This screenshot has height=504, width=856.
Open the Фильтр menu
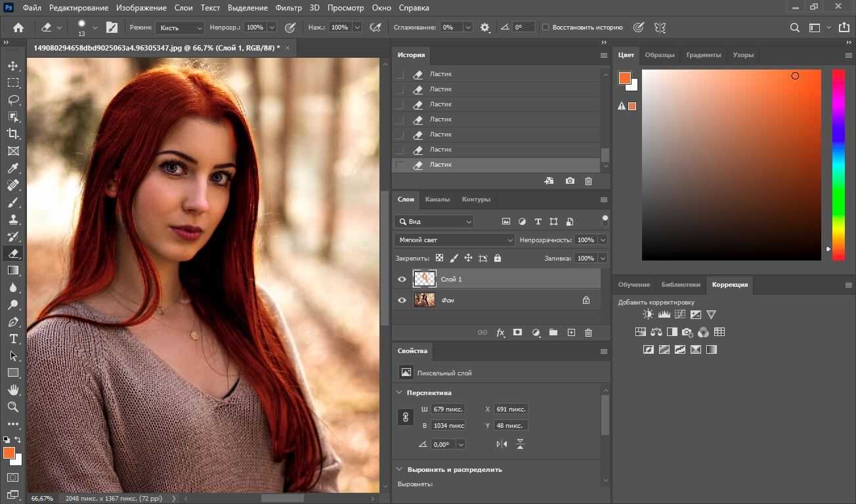[289, 8]
